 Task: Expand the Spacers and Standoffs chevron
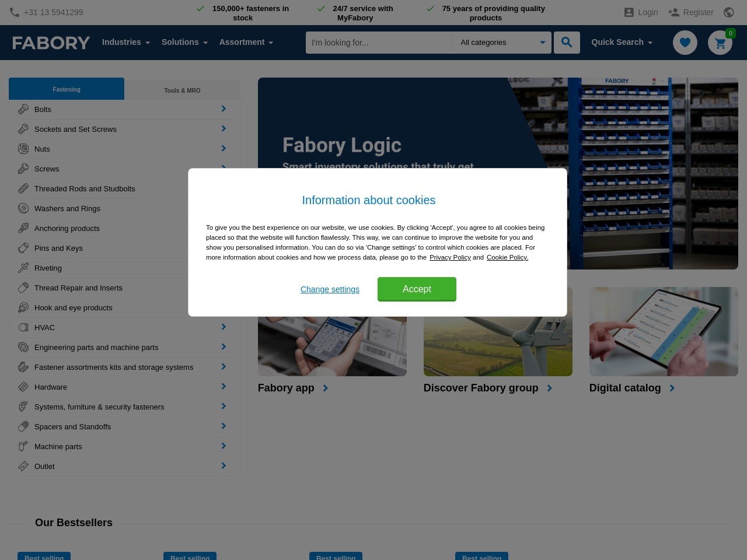[224, 426]
